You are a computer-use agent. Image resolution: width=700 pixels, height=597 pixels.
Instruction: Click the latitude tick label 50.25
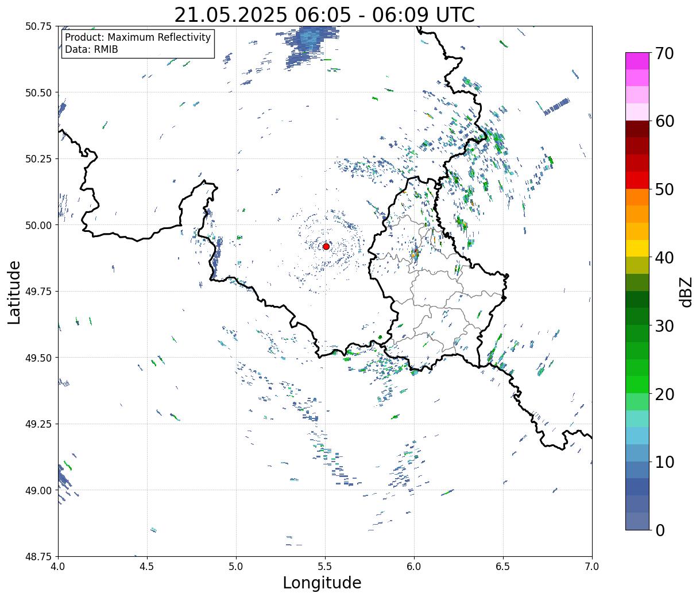point(38,159)
